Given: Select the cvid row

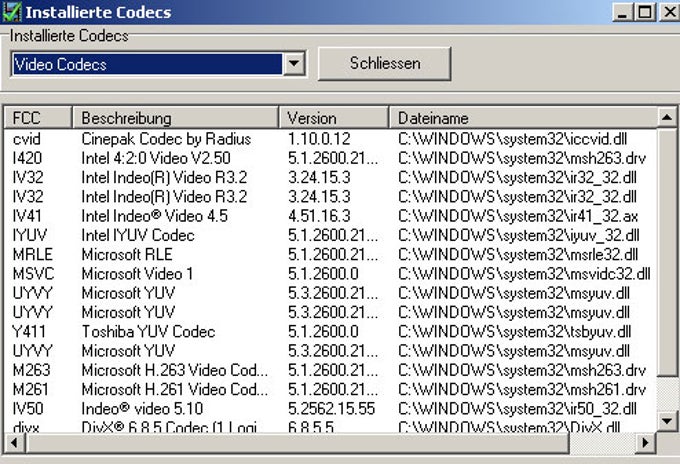Looking at the screenshot, I should point(330,139).
